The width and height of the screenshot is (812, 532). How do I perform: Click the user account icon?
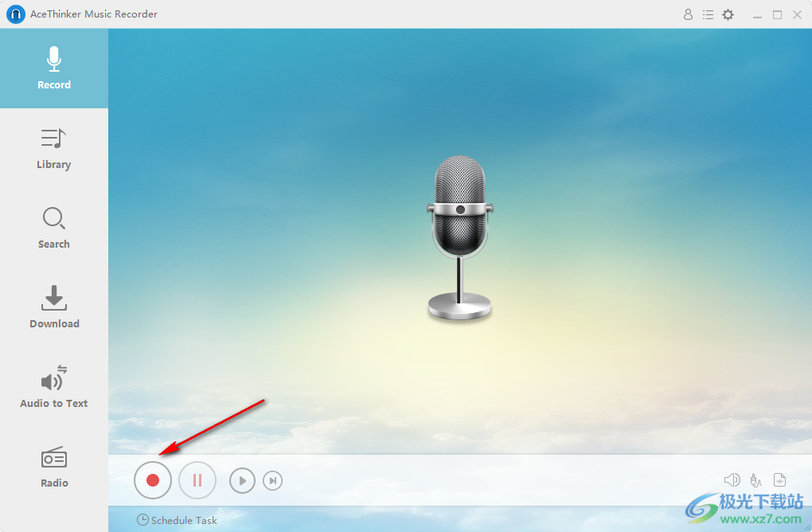688,14
